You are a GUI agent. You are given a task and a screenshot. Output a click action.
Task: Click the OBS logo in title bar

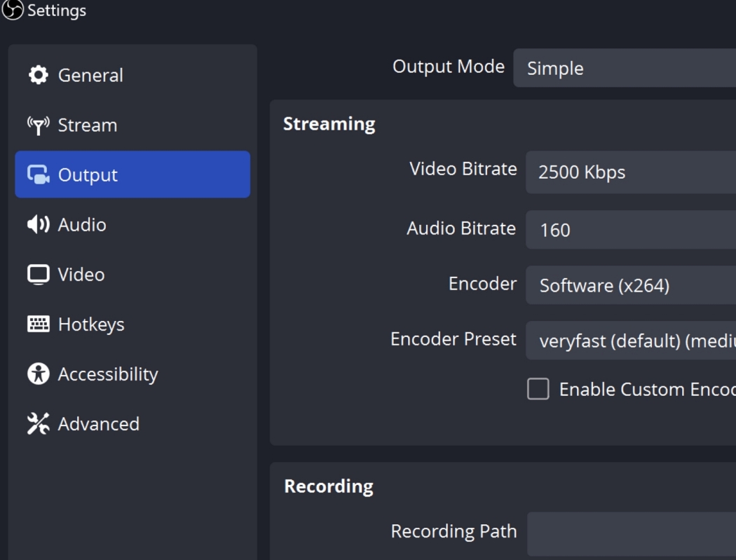pos(12,9)
